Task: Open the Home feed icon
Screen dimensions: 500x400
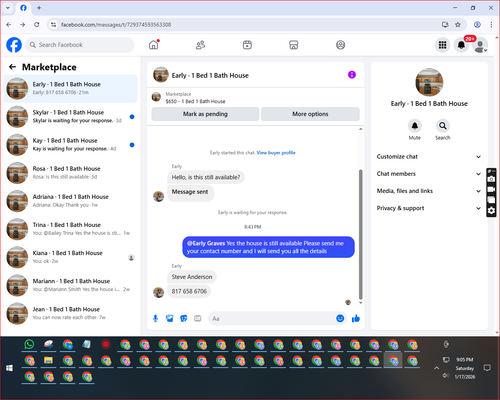Action: click(x=154, y=45)
